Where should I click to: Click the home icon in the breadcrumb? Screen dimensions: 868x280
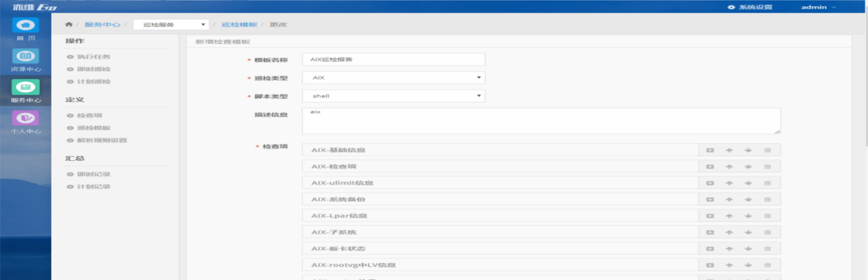(69, 25)
